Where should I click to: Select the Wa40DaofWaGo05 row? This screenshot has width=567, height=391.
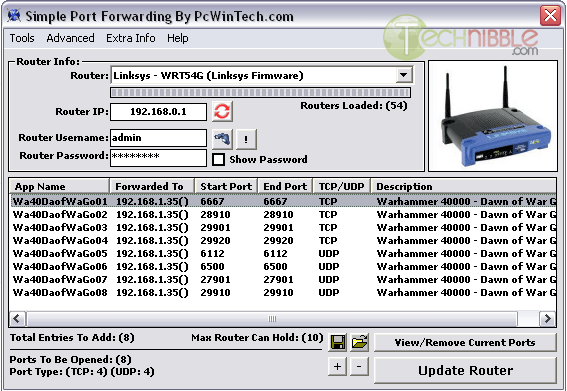click(283, 254)
